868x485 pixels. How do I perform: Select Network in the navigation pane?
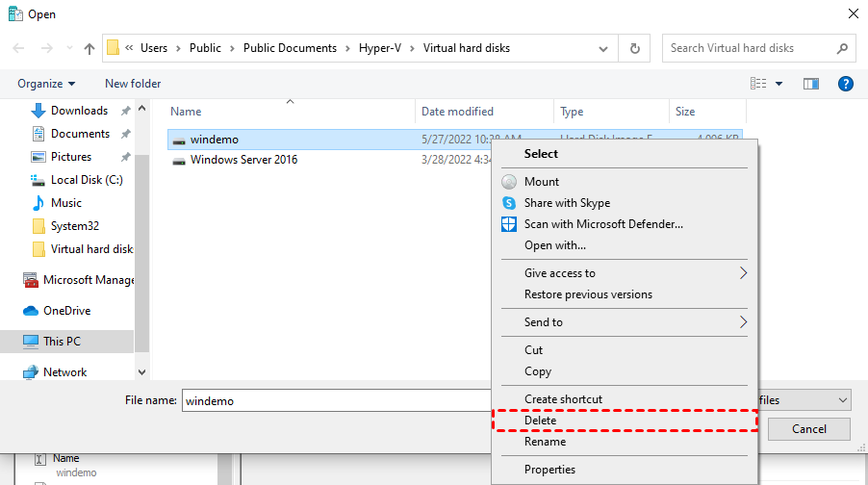(x=64, y=372)
